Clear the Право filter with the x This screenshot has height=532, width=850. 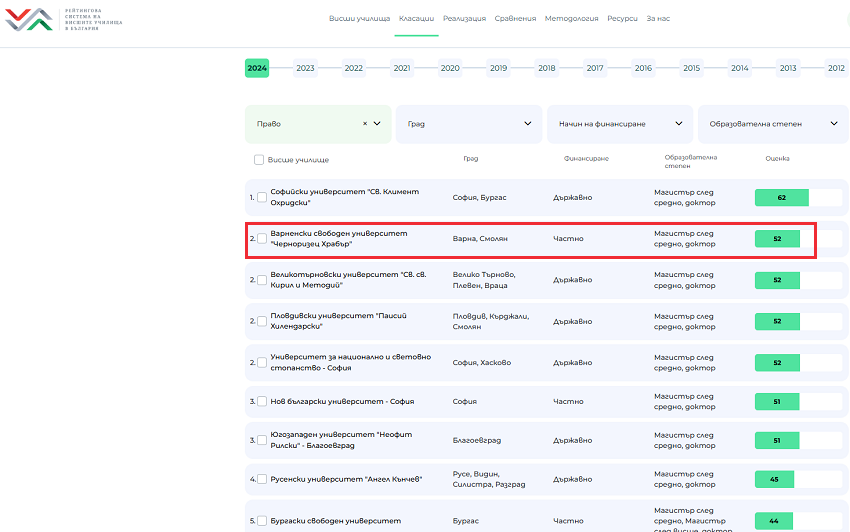click(x=365, y=124)
